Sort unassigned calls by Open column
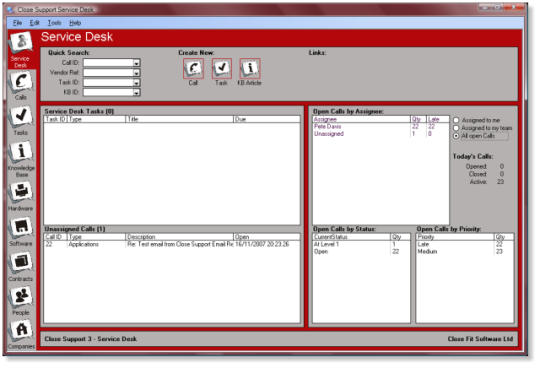The width and height of the screenshot is (540, 368). (x=267, y=237)
